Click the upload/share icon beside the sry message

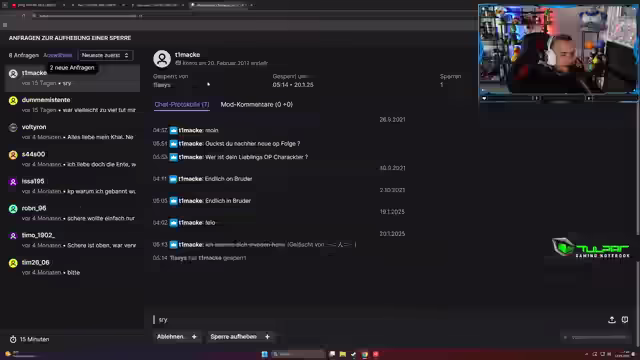click(x=611, y=320)
